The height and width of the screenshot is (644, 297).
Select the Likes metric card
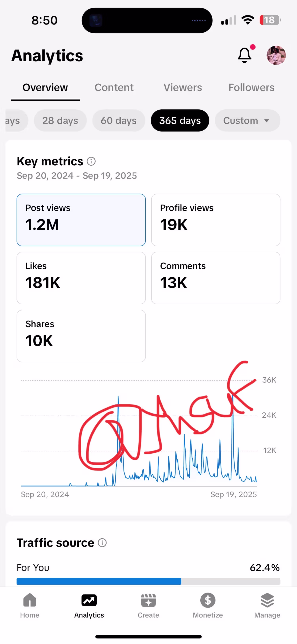point(81,278)
